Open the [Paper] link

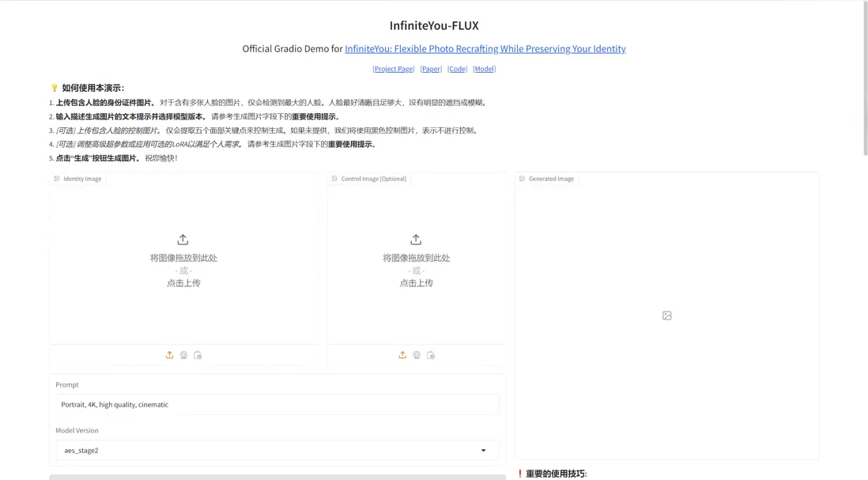[x=431, y=69]
